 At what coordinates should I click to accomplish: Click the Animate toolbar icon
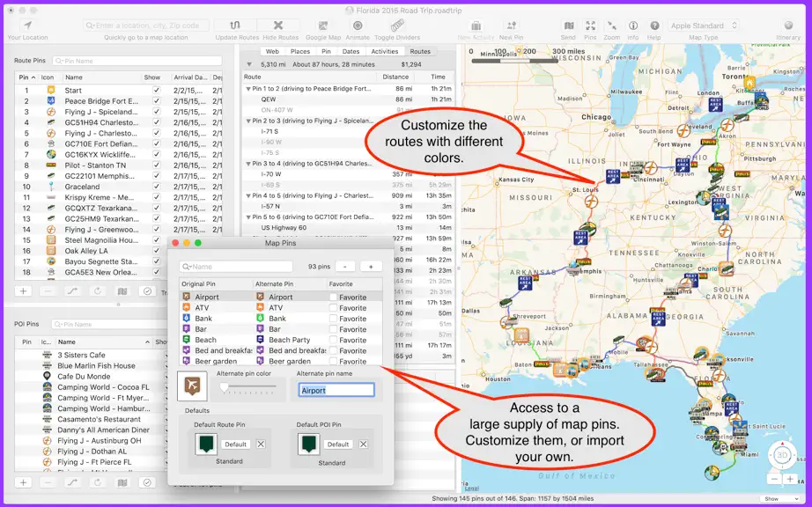[x=358, y=26]
